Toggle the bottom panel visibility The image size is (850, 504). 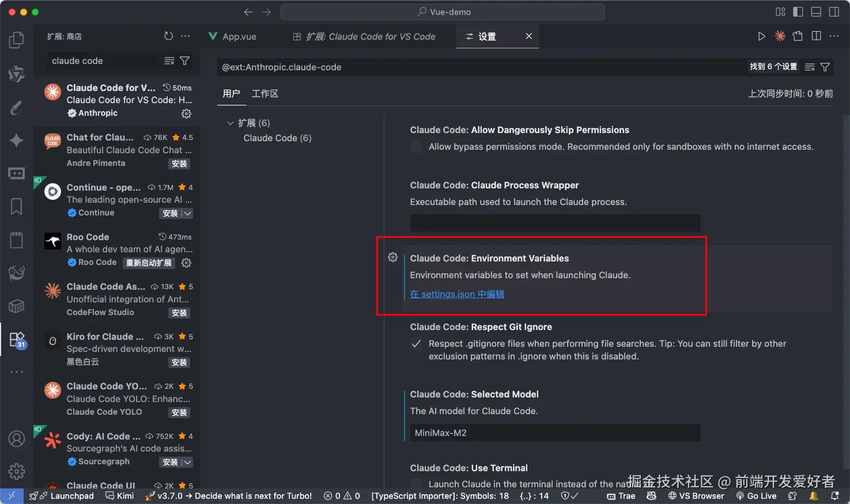[x=816, y=12]
